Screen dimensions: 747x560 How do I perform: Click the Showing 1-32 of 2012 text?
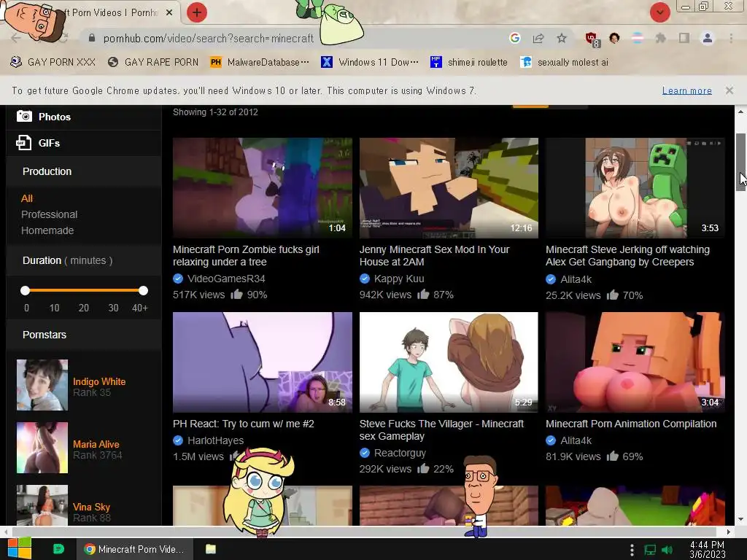[215, 112]
